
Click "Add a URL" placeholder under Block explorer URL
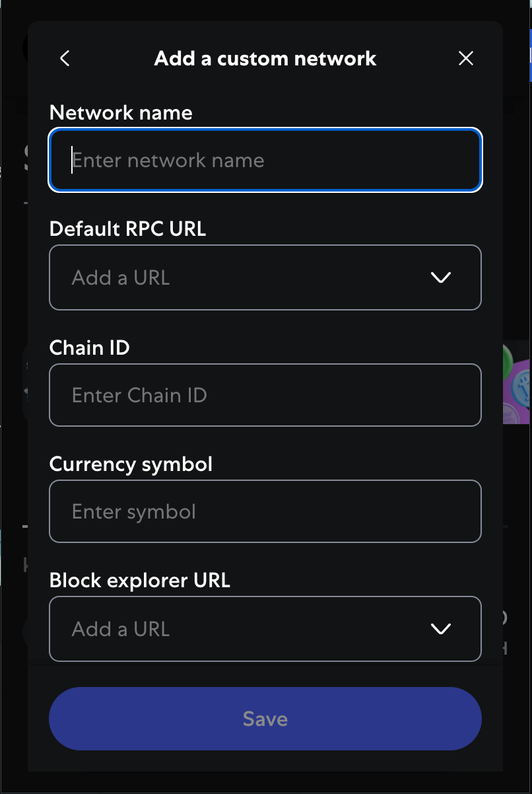click(121, 629)
